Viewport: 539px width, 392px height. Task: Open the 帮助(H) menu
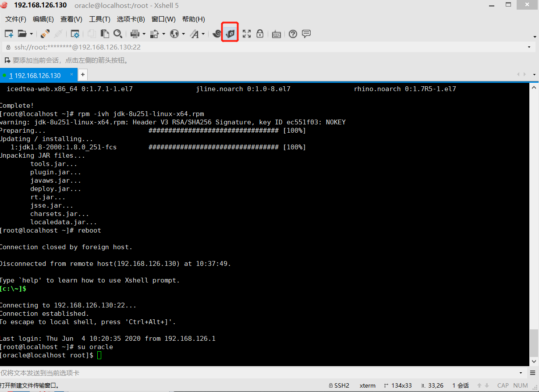[x=194, y=19]
